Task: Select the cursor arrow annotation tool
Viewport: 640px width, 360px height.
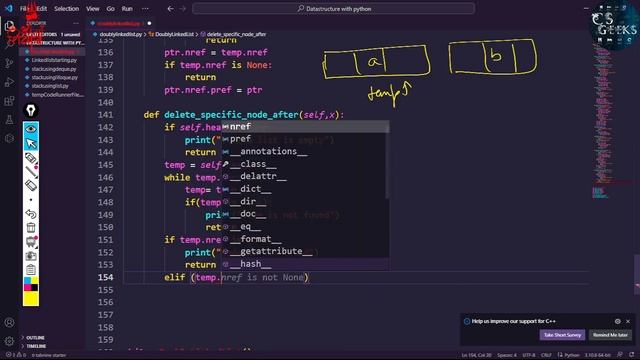Action: (31, 143)
